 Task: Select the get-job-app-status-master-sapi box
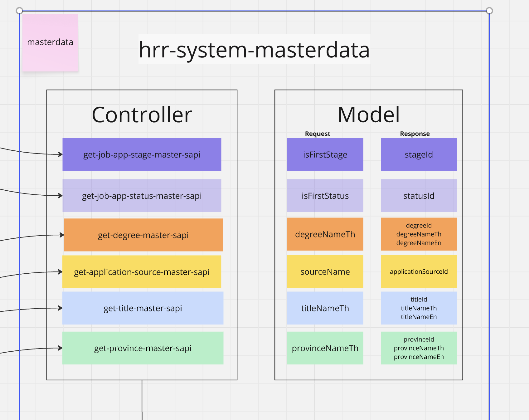142,196
